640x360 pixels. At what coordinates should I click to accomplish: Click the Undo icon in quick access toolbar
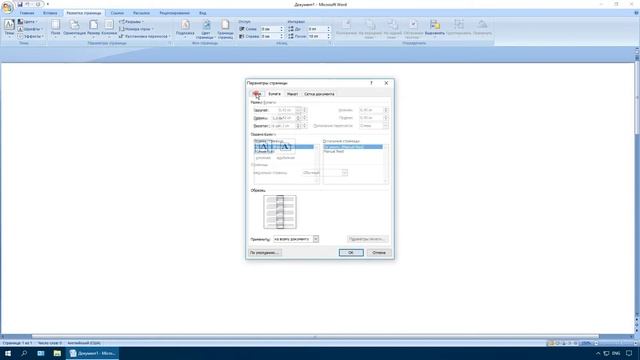point(28,4)
